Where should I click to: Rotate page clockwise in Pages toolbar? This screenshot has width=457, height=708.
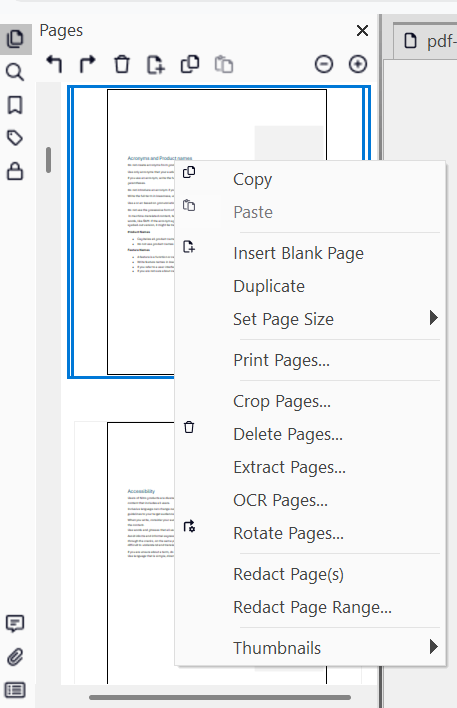[x=88, y=64]
